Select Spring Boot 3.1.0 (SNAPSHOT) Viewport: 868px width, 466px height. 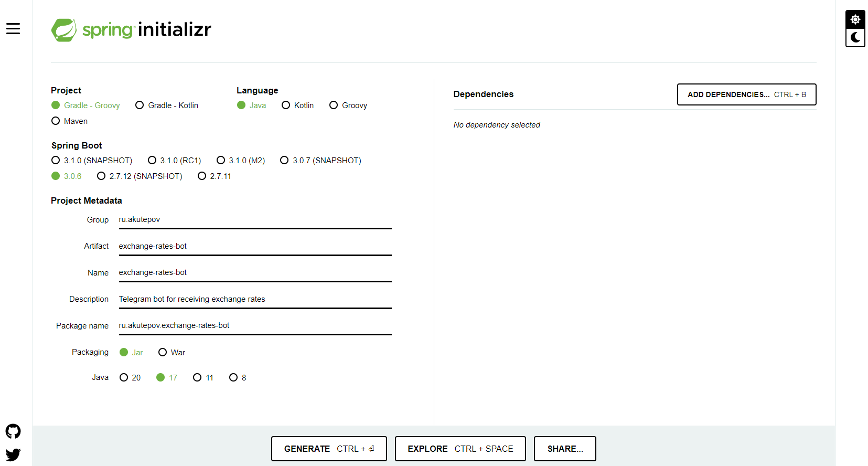pyautogui.click(x=92, y=161)
